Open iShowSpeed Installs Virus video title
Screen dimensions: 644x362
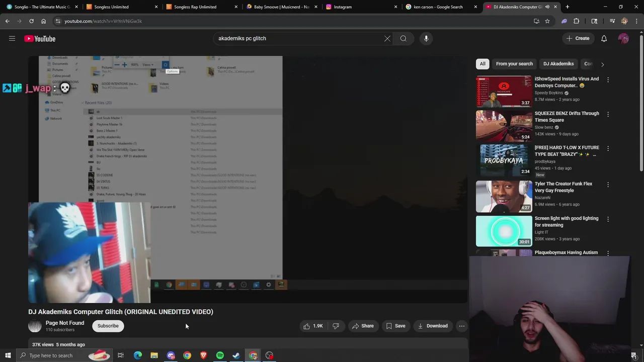coord(567,82)
